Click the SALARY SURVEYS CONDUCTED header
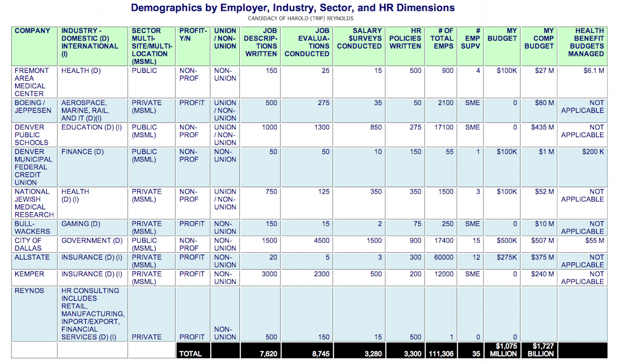621x364 pixels. pyautogui.click(x=359, y=46)
